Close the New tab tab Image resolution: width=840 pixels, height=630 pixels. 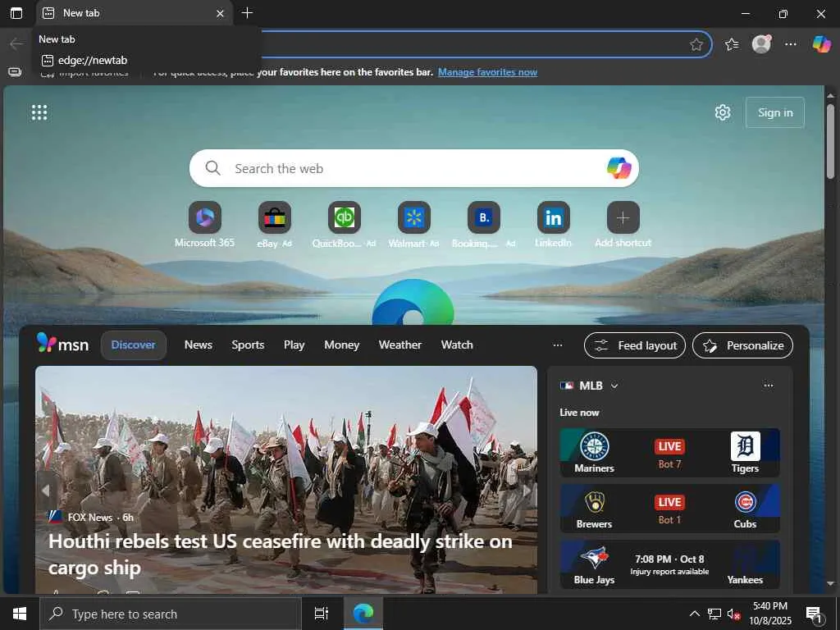click(220, 13)
